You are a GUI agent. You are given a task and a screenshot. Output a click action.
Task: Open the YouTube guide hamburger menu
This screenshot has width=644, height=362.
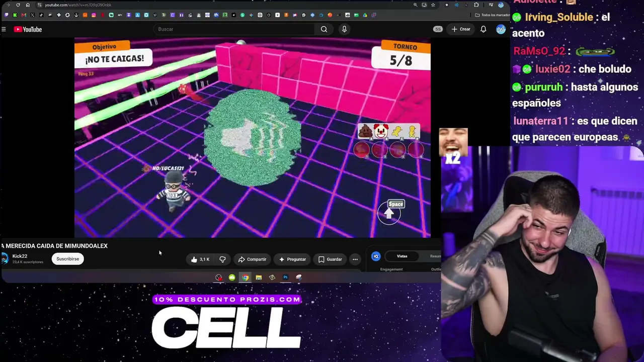[x=4, y=29]
